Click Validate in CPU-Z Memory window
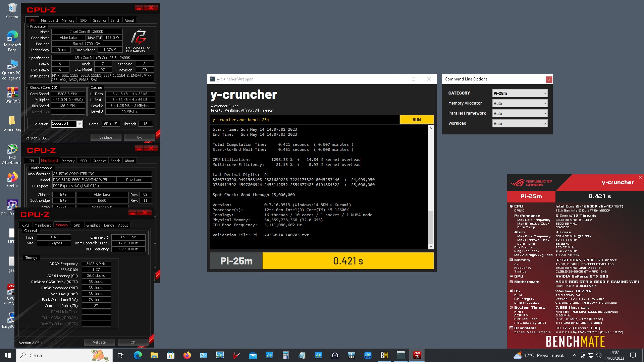 click(99, 342)
